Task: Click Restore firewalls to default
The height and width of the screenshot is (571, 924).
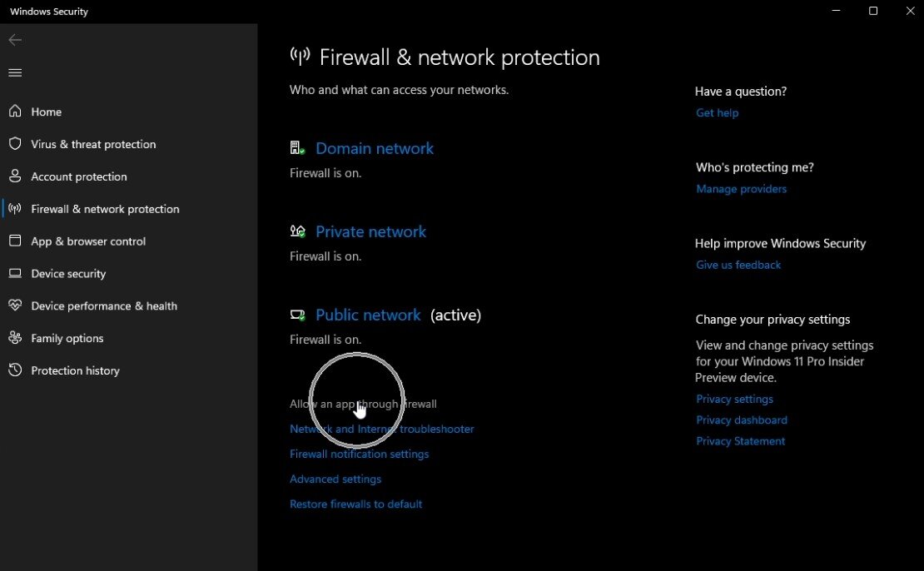Action: 355,504
